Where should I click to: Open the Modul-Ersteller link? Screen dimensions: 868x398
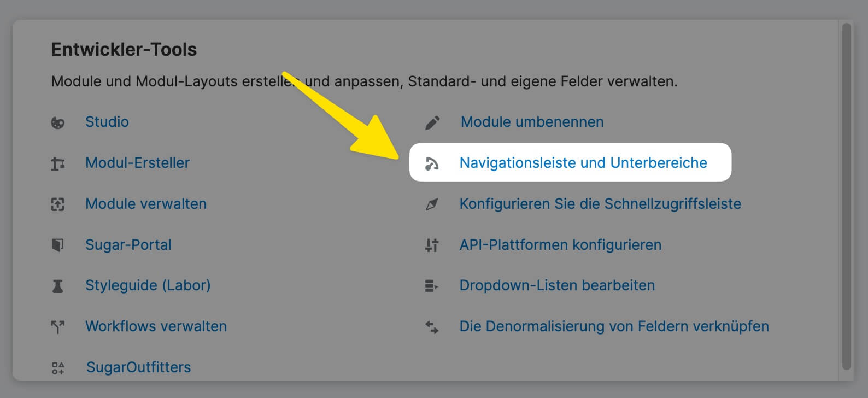[137, 163]
